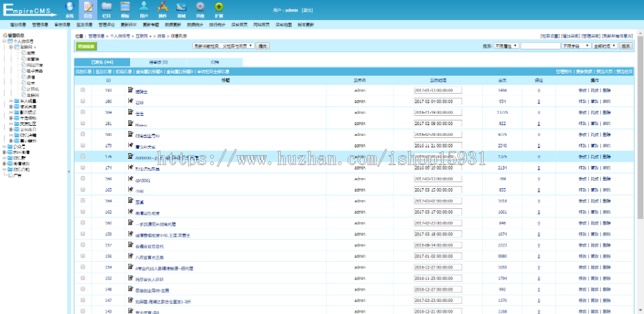Viewport: 644px width, 314px height.
Task: Click the 商城 shop icon
Action: (x=181, y=8)
